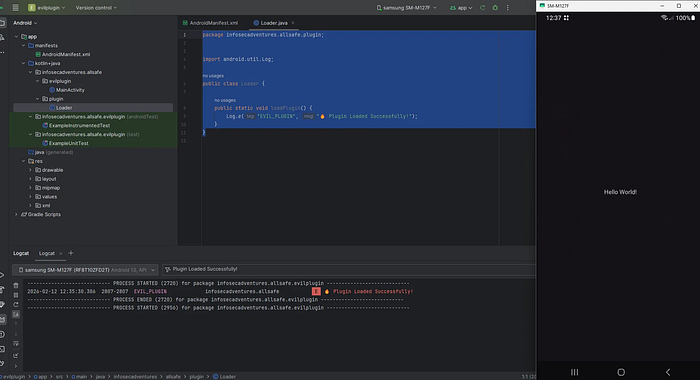Expand the Gradle Scripts node
The image size is (700, 380).
pos(17,214)
